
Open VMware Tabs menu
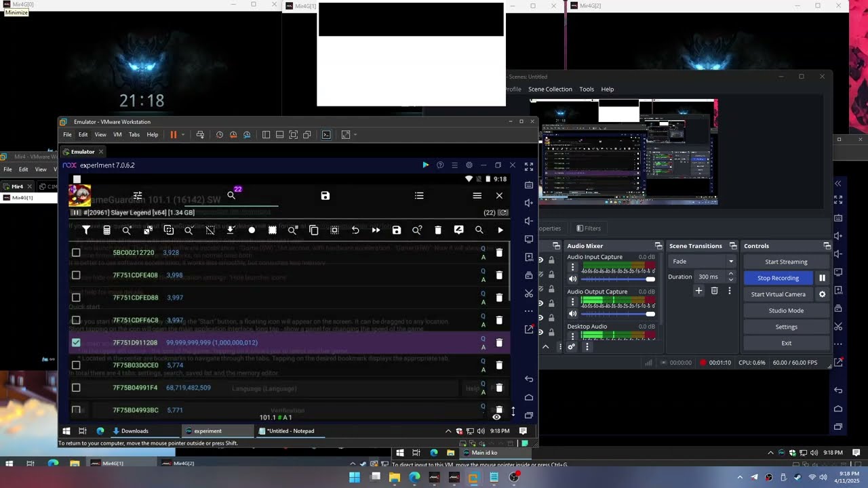tap(134, 134)
